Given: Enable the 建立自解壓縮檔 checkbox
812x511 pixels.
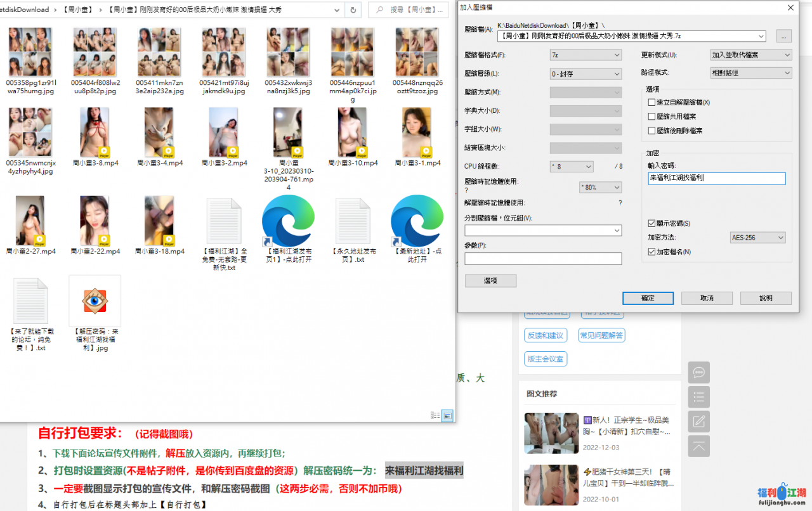Looking at the screenshot, I should [x=652, y=102].
